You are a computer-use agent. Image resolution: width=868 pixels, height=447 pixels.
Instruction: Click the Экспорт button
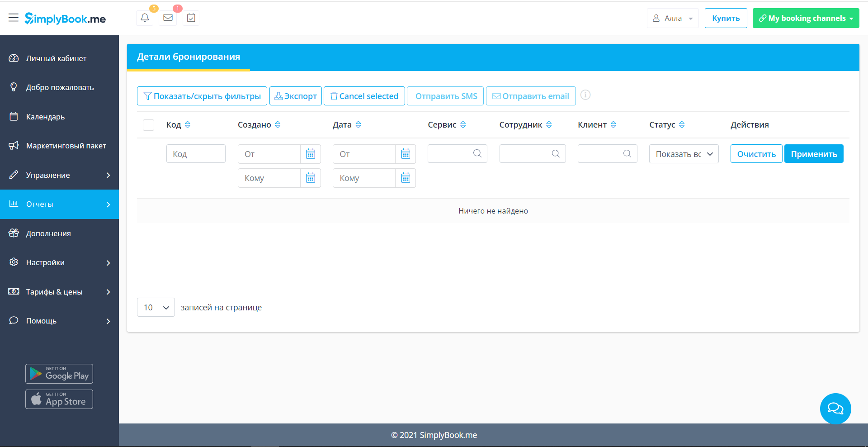click(296, 96)
